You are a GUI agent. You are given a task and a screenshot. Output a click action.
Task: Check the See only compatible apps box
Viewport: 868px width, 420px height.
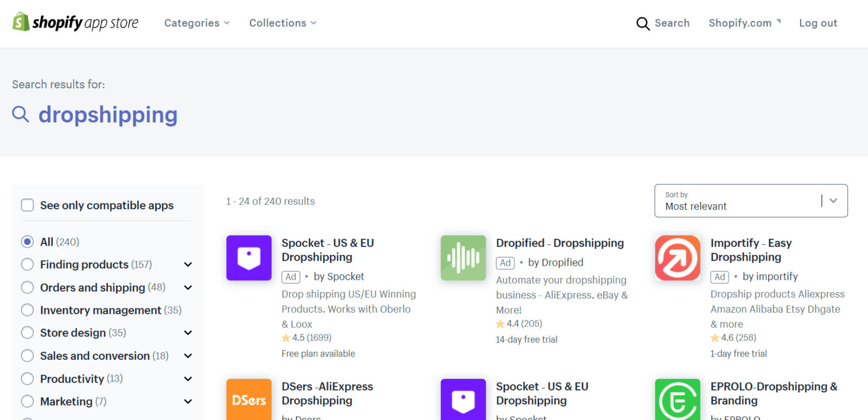pos(27,205)
